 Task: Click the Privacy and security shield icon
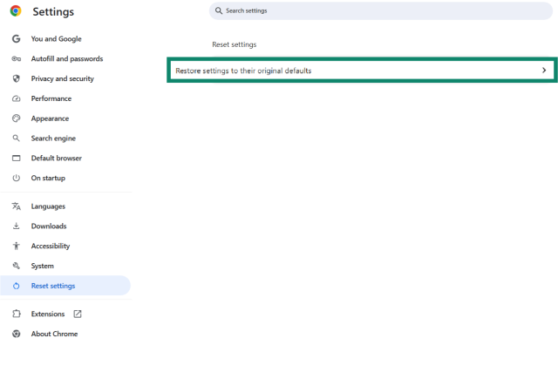pyautogui.click(x=16, y=78)
